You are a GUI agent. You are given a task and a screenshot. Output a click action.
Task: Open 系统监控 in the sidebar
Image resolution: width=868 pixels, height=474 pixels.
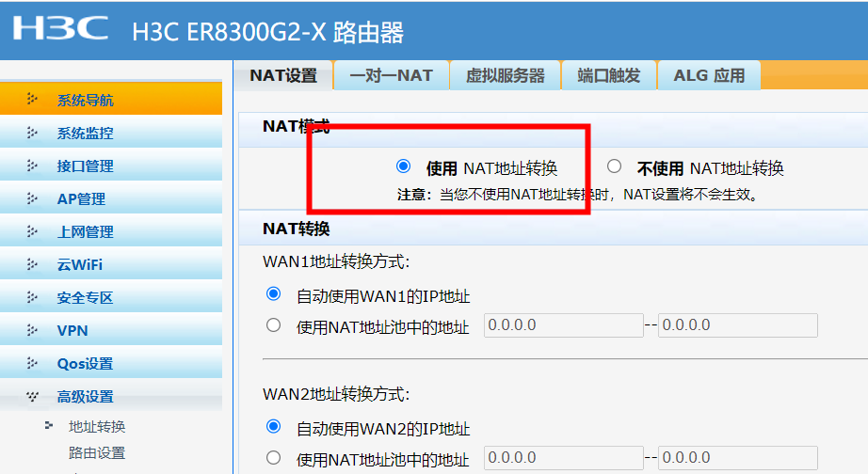(x=111, y=133)
